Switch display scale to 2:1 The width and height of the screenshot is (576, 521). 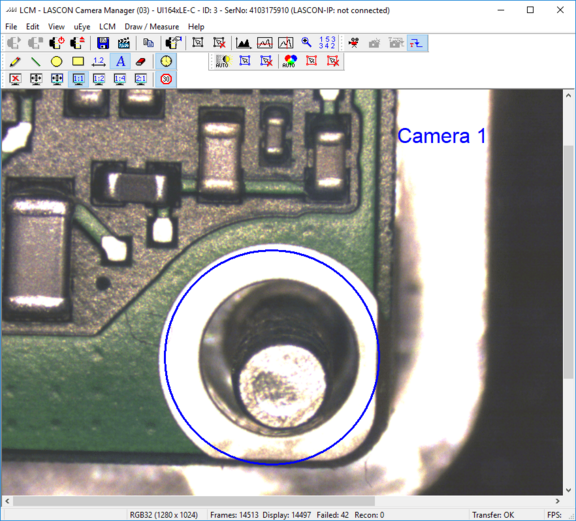click(x=141, y=79)
